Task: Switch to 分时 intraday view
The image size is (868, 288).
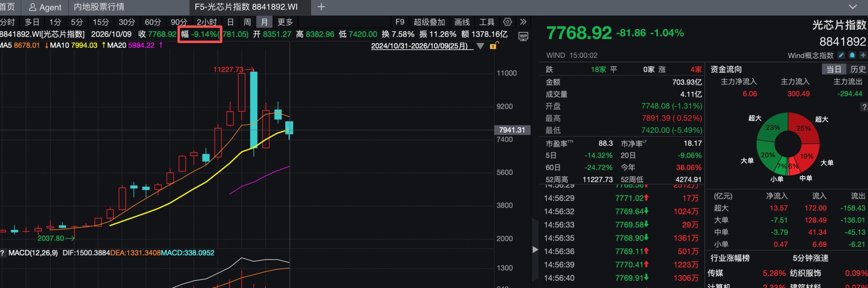Action: coord(8,22)
